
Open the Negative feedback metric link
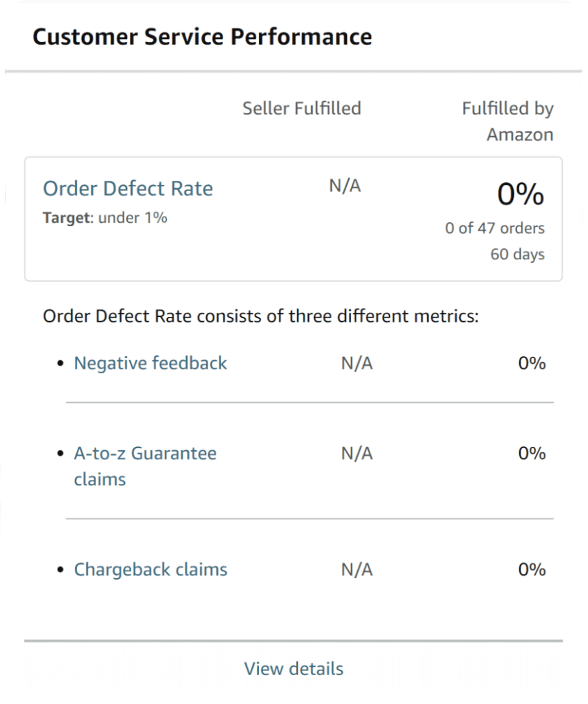[150, 363]
